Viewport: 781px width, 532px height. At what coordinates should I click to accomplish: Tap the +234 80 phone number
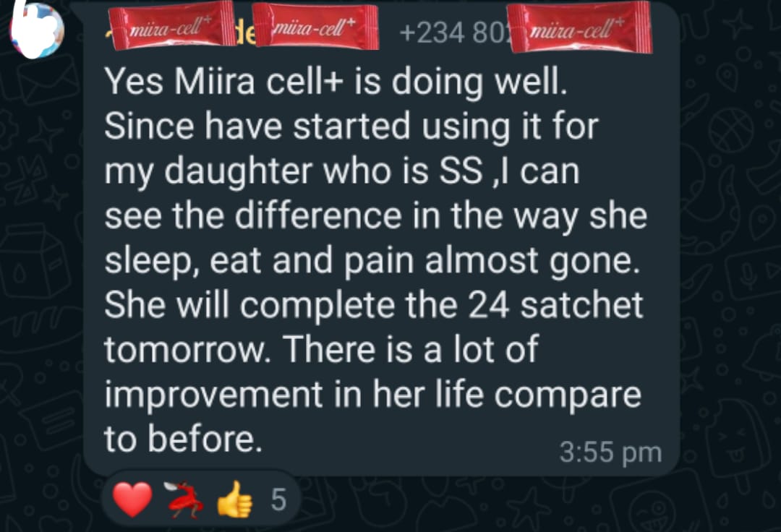pos(452,33)
